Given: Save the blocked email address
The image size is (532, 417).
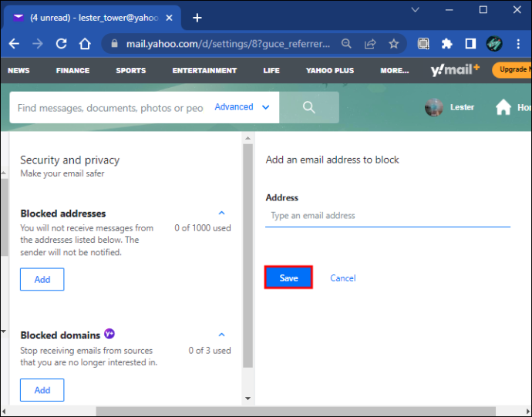Looking at the screenshot, I should click(x=288, y=278).
